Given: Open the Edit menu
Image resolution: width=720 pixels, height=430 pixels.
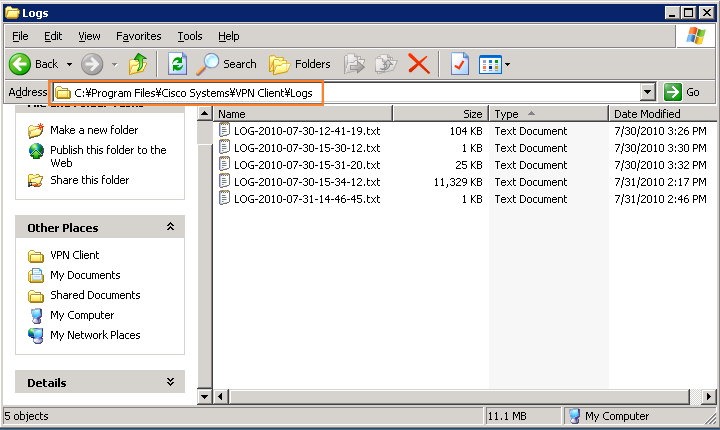Looking at the screenshot, I should pyautogui.click(x=53, y=36).
